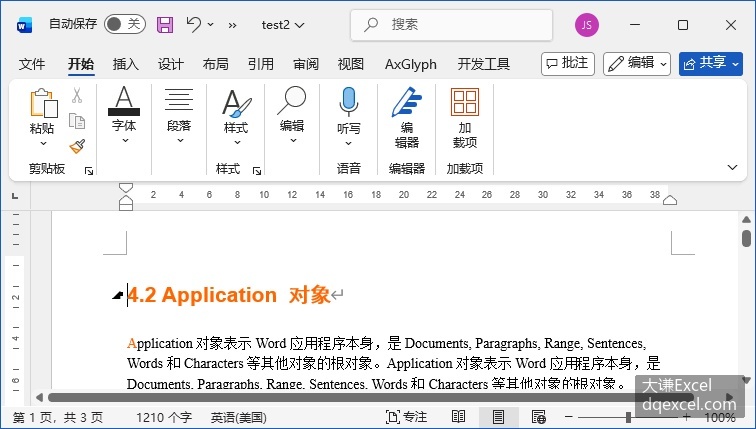756x429 pixels.
Task: Open the 样式 styles gallery button
Action: [x=236, y=117]
